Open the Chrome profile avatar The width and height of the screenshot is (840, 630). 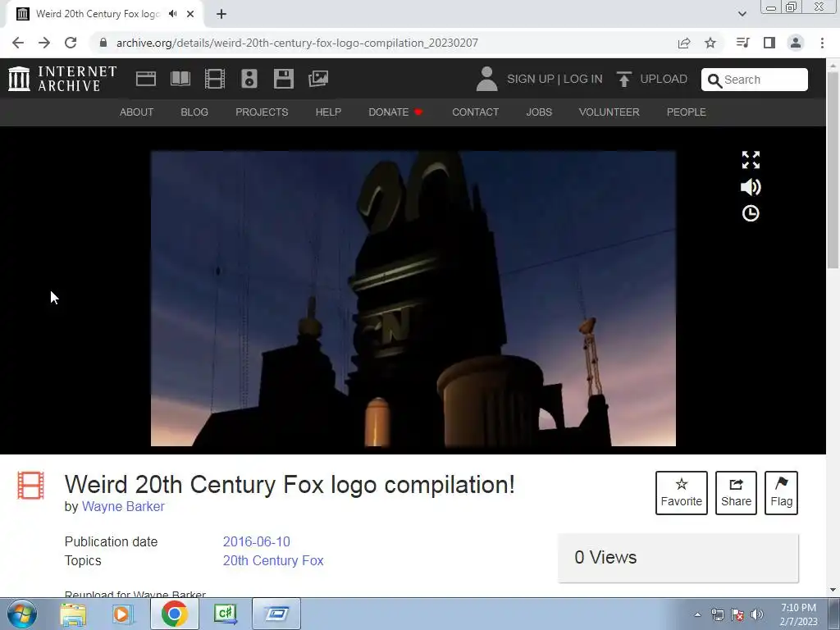pyautogui.click(x=796, y=43)
